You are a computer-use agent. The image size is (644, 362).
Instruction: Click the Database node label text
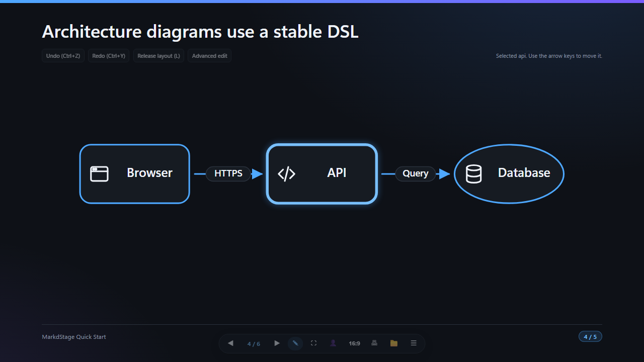[524, 173]
